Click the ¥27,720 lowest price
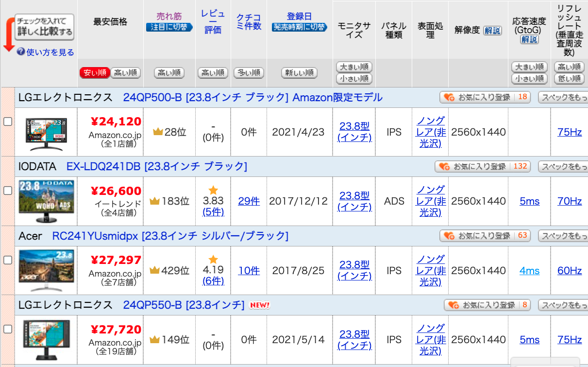 [116, 329]
